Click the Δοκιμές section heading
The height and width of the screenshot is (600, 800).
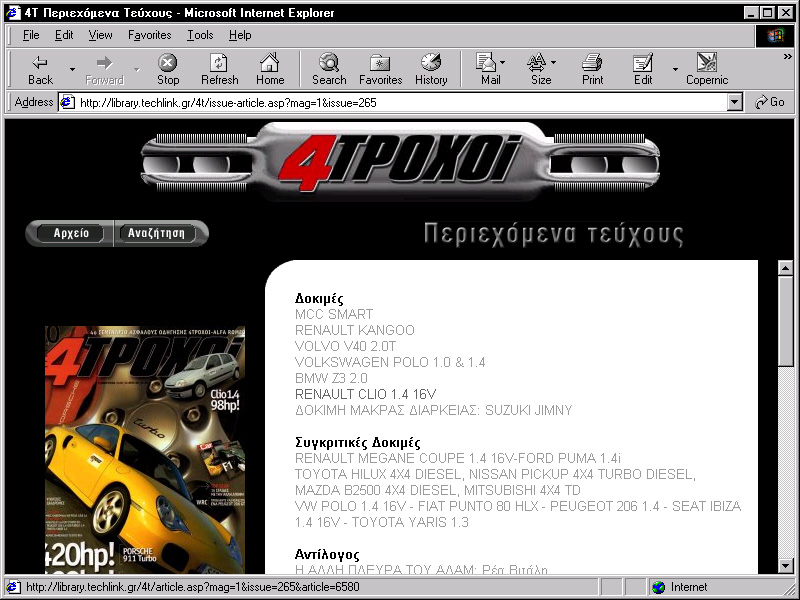(319, 298)
